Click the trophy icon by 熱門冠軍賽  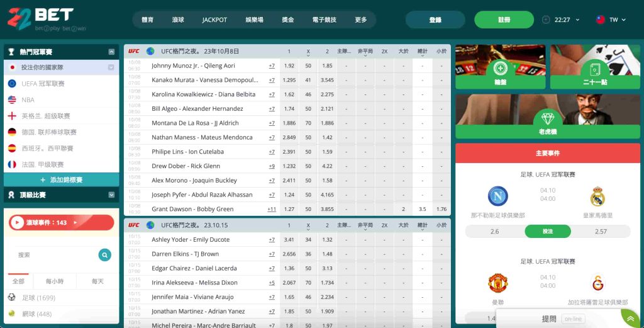click(11, 52)
